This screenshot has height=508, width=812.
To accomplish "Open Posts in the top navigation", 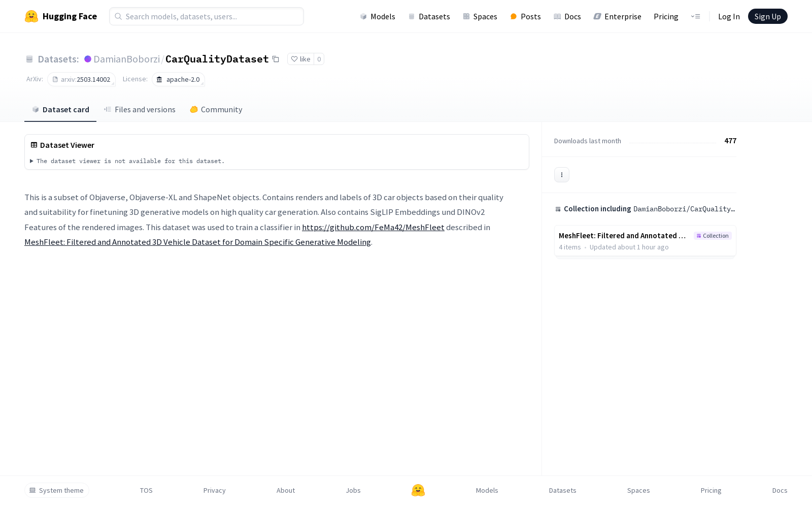I will (525, 16).
